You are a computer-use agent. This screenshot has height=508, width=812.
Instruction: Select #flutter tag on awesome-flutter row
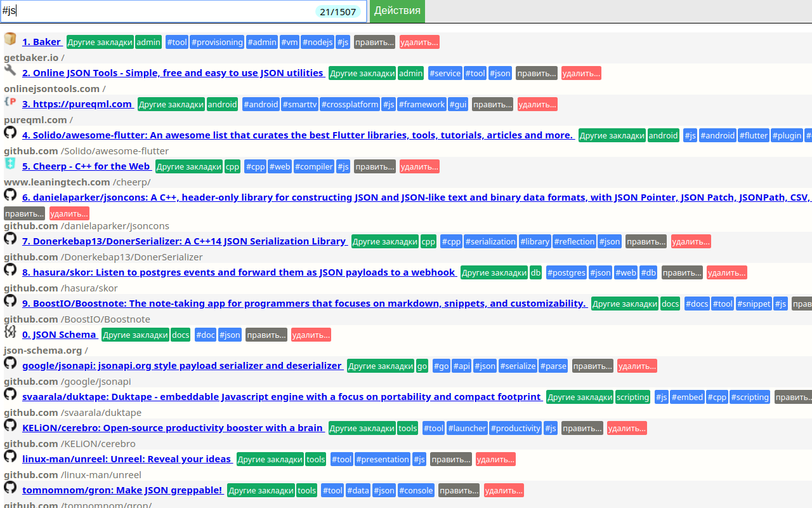coord(754,135)
